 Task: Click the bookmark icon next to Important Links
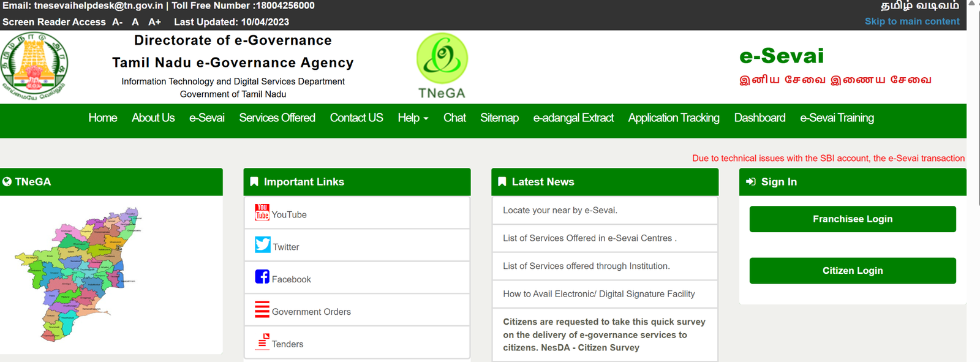(x=254, y=182)
